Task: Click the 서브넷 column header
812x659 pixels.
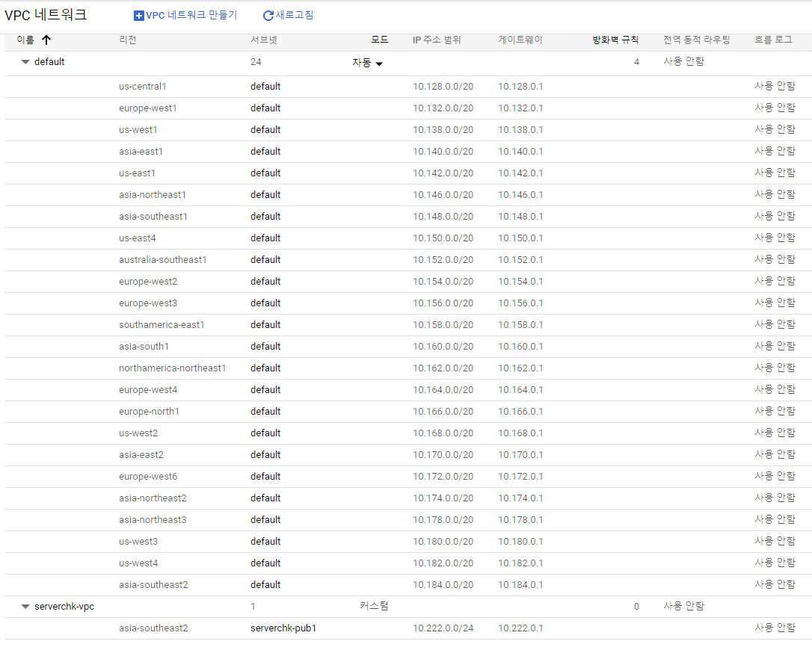Action: click(264, 40)
